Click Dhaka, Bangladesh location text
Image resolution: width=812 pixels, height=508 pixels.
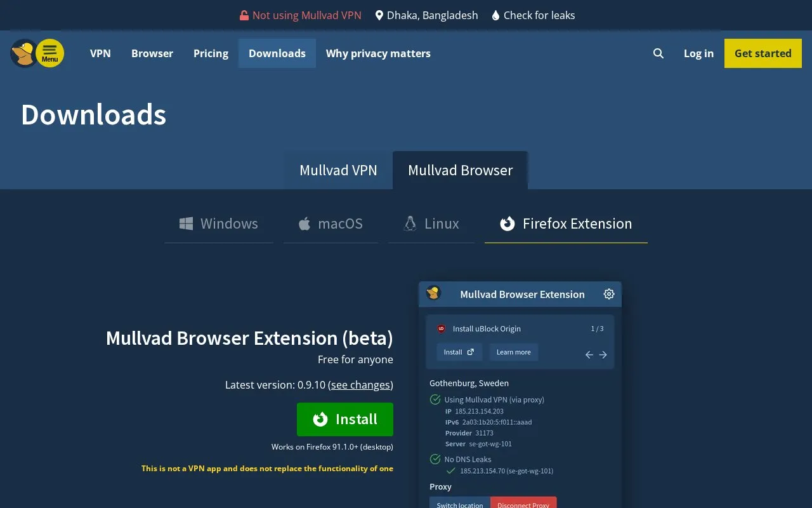click(x=433, y=15)
